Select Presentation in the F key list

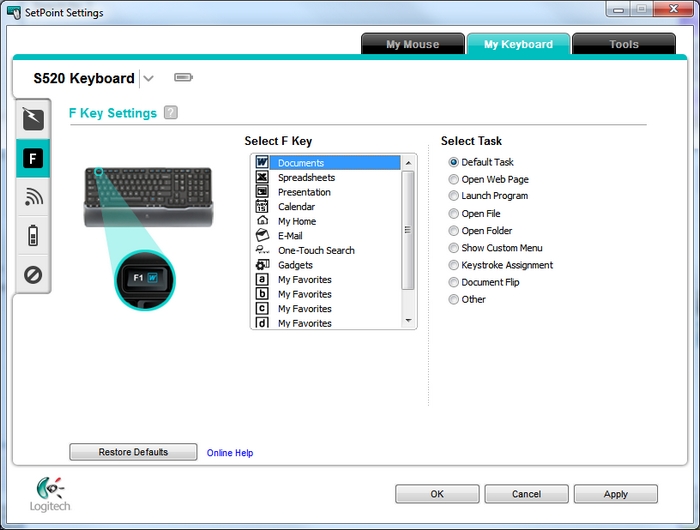click(327, 192)
